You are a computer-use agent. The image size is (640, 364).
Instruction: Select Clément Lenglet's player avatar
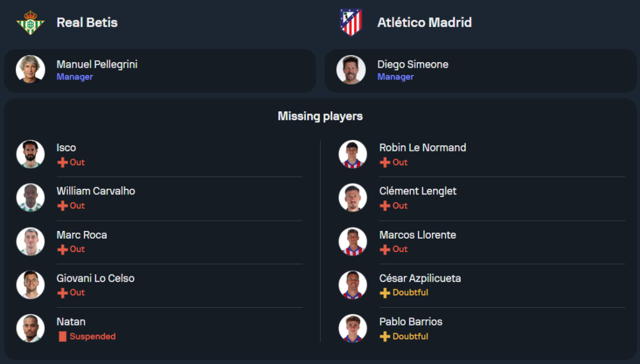click(x=353, y=198)
